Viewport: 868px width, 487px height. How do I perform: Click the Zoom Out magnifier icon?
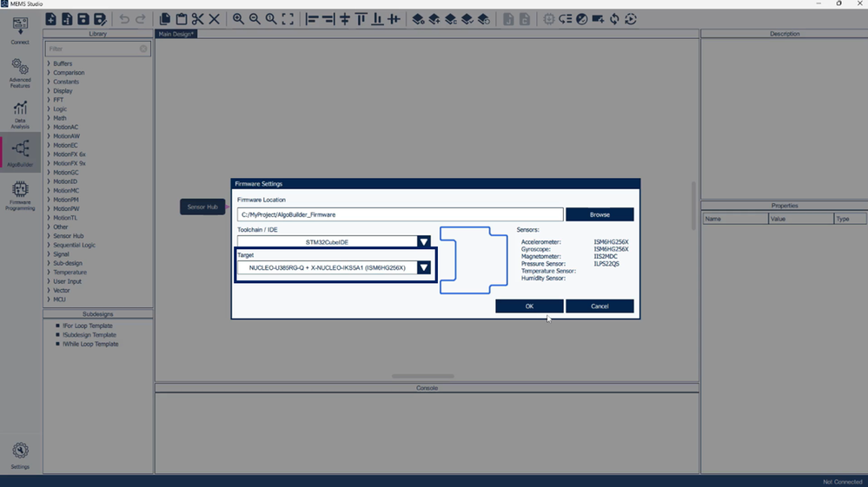coord(255,19)
